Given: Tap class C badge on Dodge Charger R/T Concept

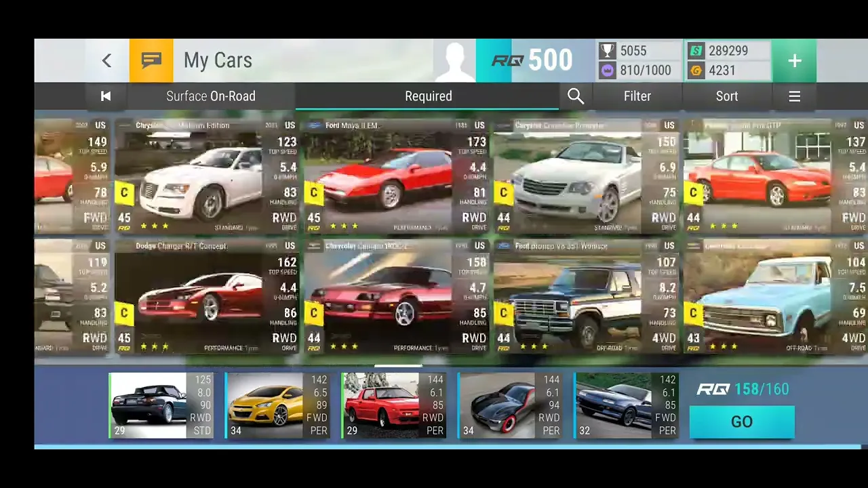Looking at the screenshot, I should tap(124, 313).
